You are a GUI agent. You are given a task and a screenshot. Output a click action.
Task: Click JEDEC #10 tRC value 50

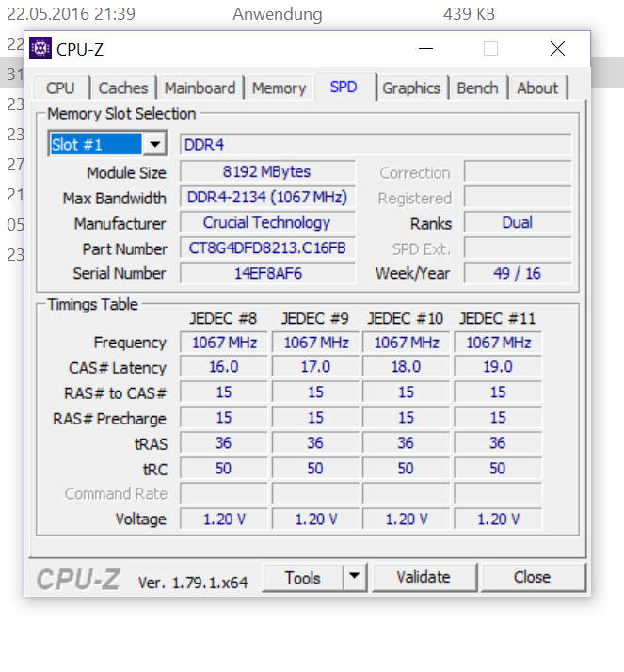(x=406, y=468)
